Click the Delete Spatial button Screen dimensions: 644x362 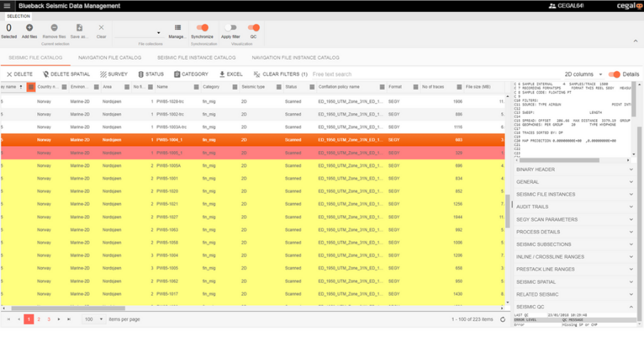click(x=66, y=74)
